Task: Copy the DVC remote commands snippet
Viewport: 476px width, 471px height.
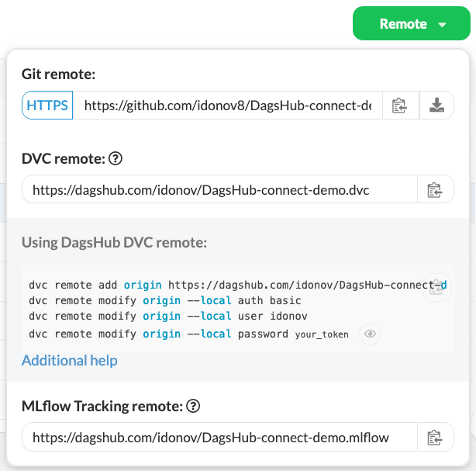Action: coord(436,287)
